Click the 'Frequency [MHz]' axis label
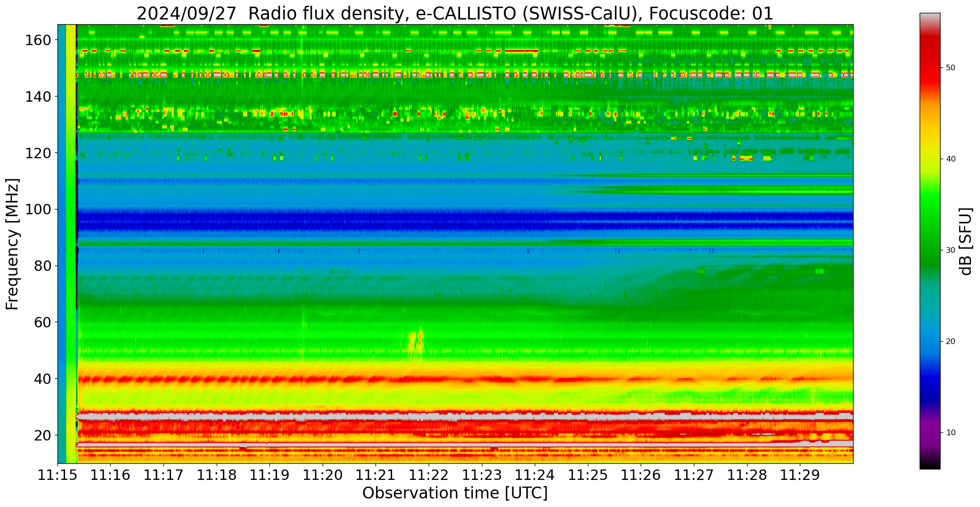980x507 pixels. [x=13, y=244]
